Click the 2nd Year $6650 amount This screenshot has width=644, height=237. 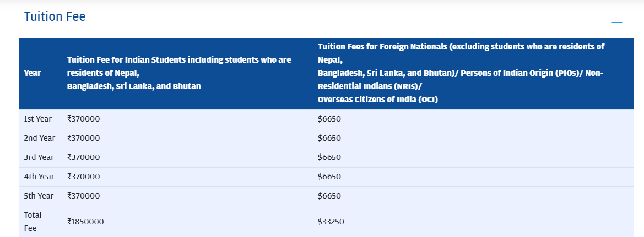(329, 138)
